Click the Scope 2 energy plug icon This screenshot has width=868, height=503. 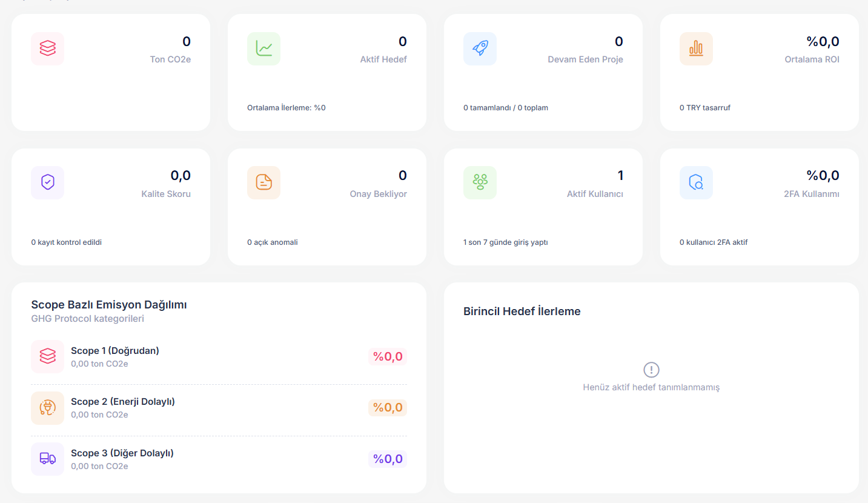pyautogui.click(x=47, y=408)
